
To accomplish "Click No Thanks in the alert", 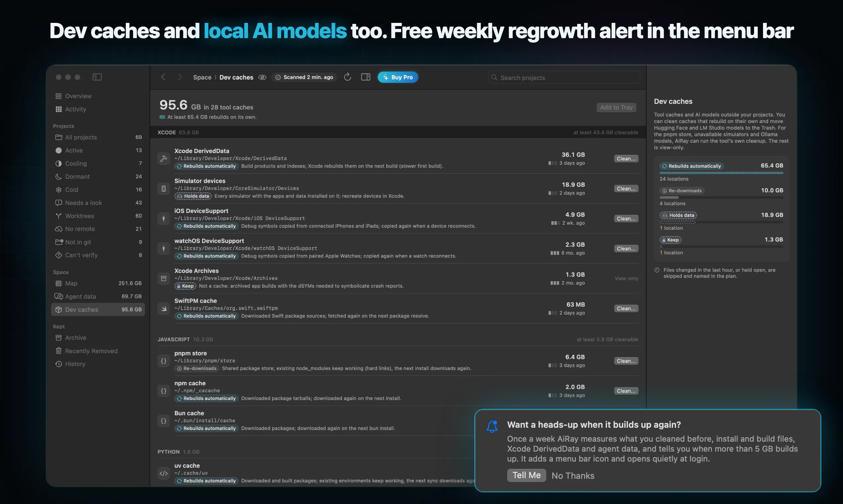I will tap(573, 475).
